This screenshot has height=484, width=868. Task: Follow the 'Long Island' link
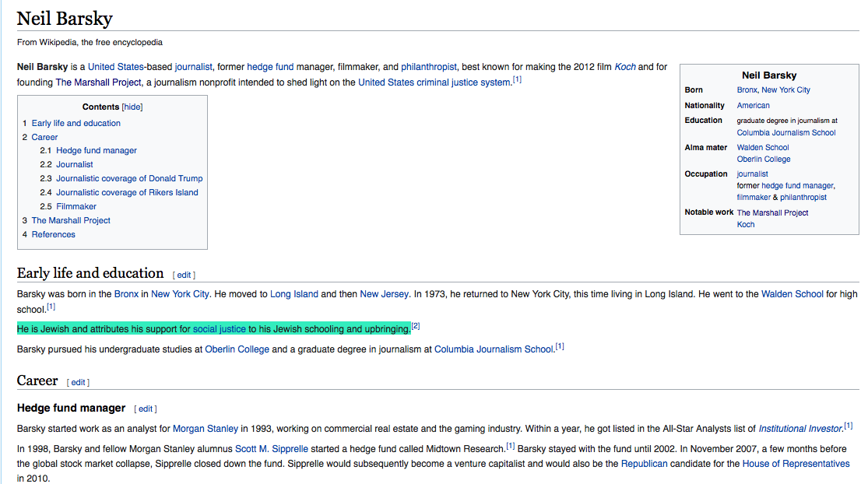(294, 294)
